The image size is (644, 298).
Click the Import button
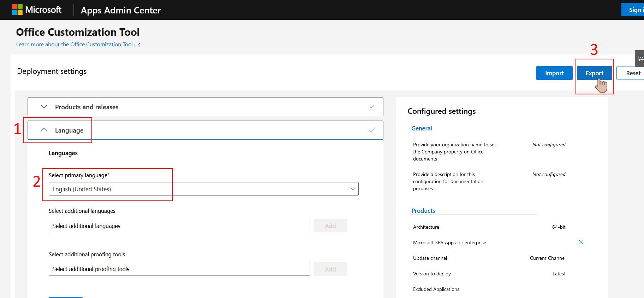pyautogui.click(x=554, y=73)
